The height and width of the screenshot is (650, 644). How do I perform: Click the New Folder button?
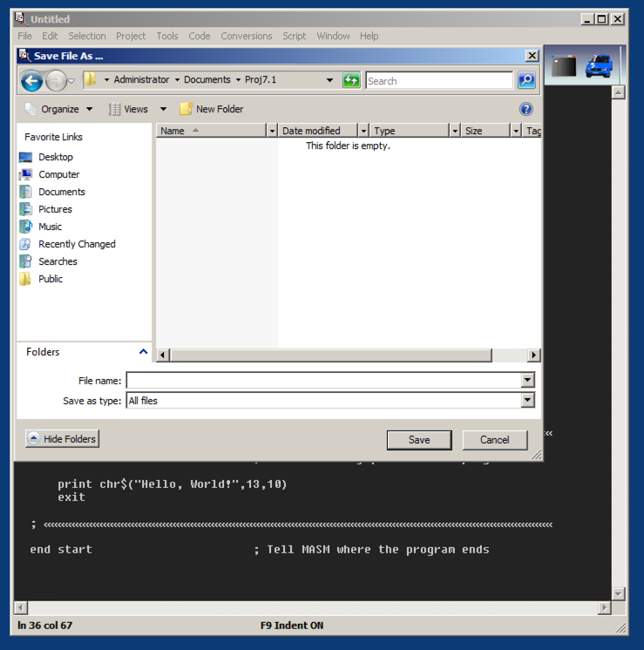coord(212,109)
